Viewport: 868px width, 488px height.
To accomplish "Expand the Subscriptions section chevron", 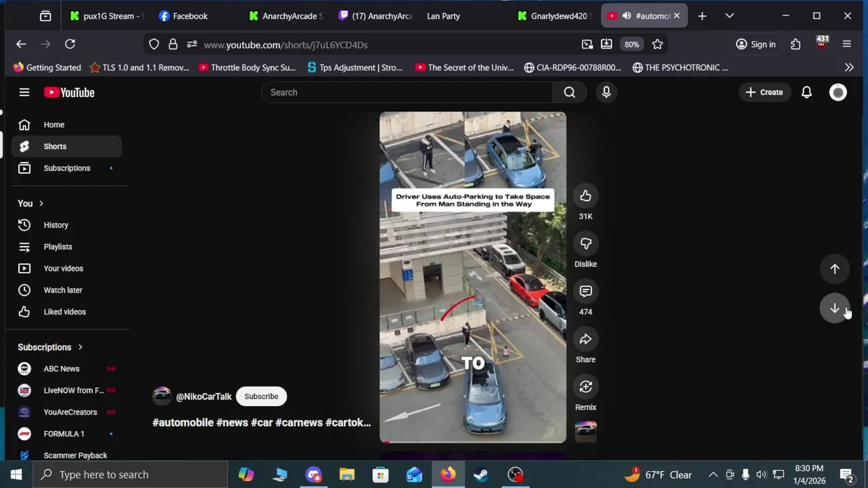I will click(x=80, y=347).
